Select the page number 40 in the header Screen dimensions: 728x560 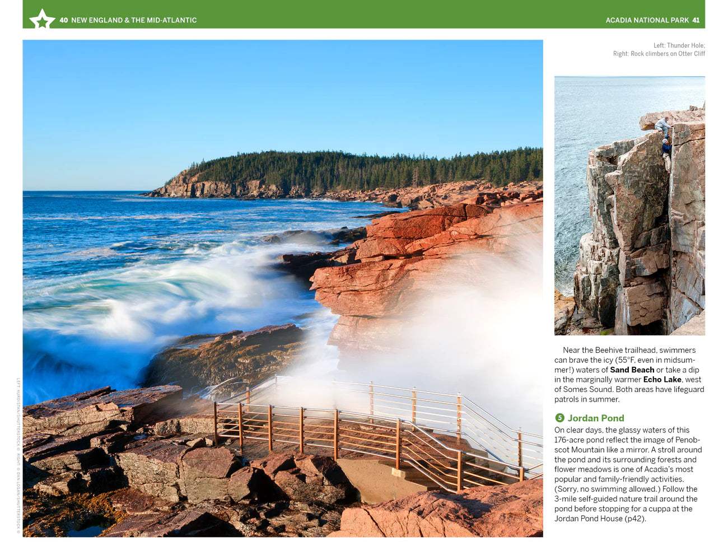coord(63,20)
